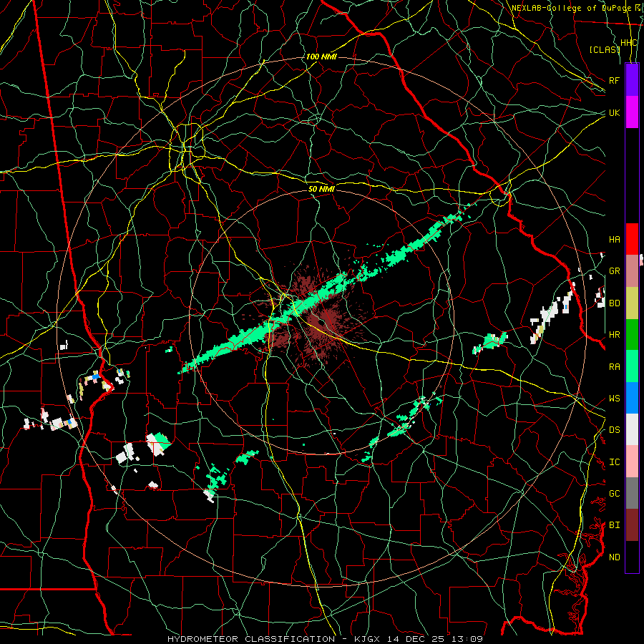Select the yellow BD legend swatch
Image resolution: width=644 pixels, height=644 pixels.
(x=632, y=303)
